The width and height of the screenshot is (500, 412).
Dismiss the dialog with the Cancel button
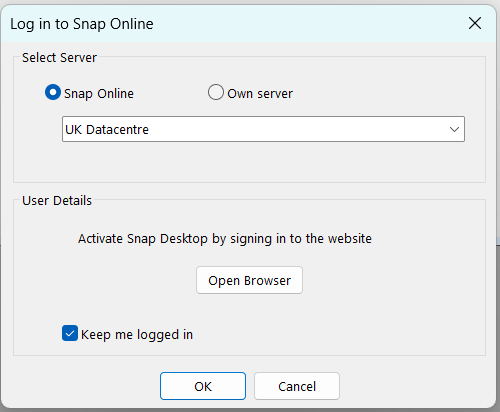(x=297, y=386)
